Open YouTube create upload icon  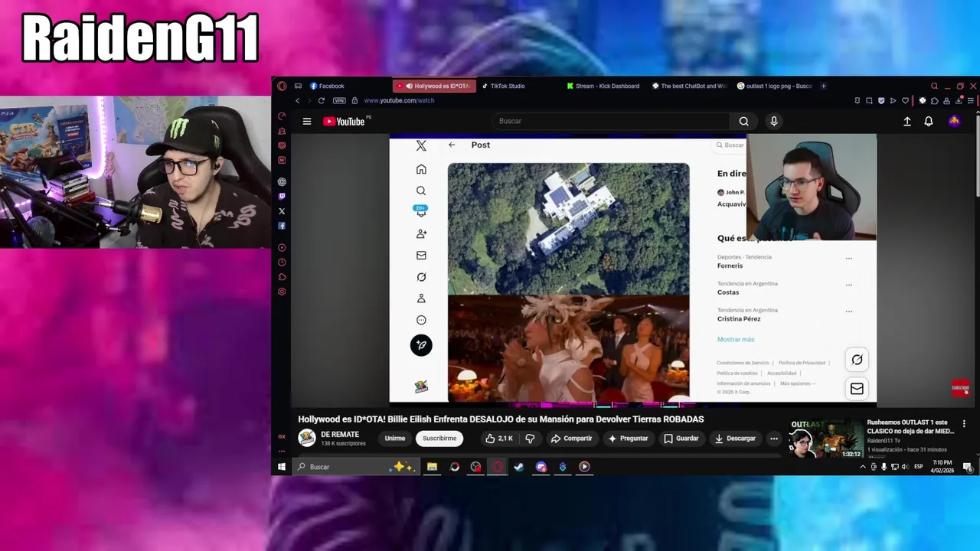(x=907, y=121)
